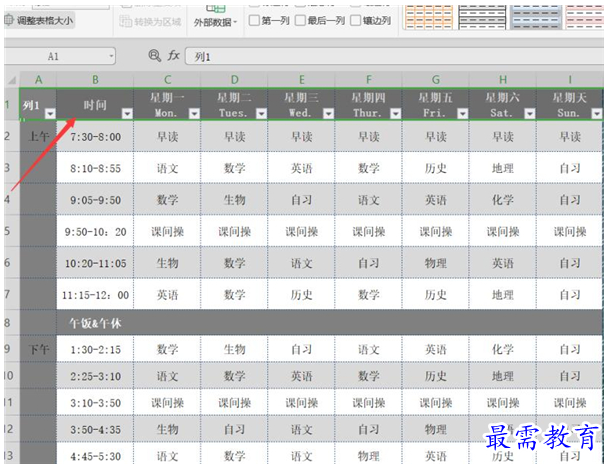Enable the 第一列 first column checkbox
Screen dimensions: 607x469
point(254,21)
